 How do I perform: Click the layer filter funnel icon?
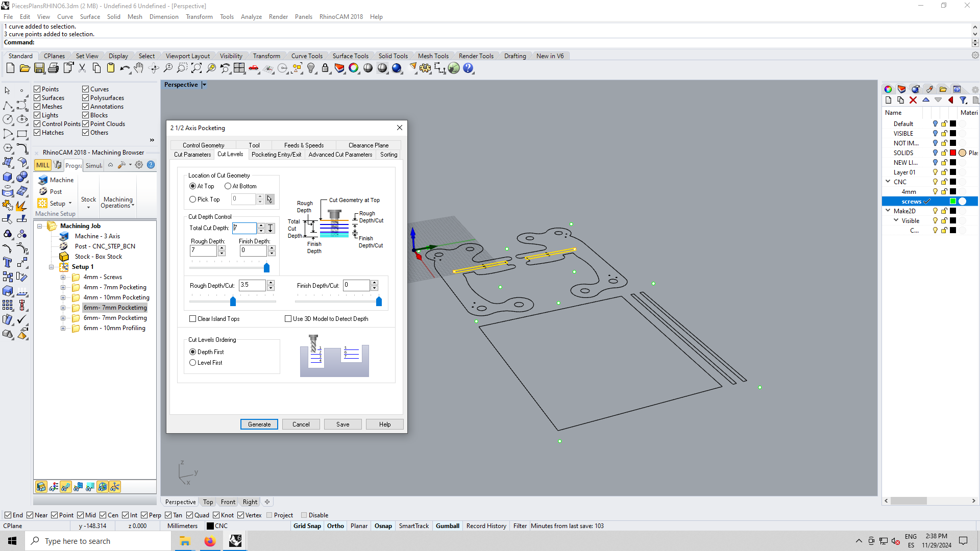point(963,101)
